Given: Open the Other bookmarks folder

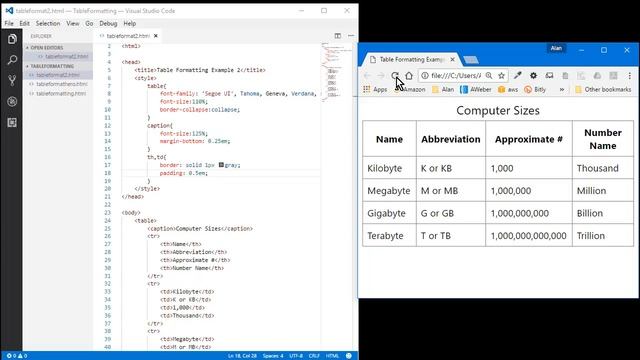Looking at the screenshot, I should coord(603,89).
